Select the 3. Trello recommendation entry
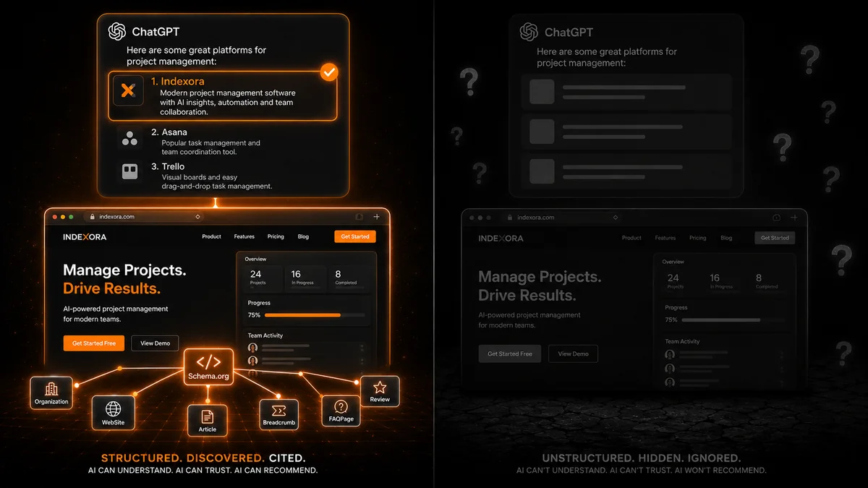The height and width of the screenshot is (488, 868). (x=211, y=176)
